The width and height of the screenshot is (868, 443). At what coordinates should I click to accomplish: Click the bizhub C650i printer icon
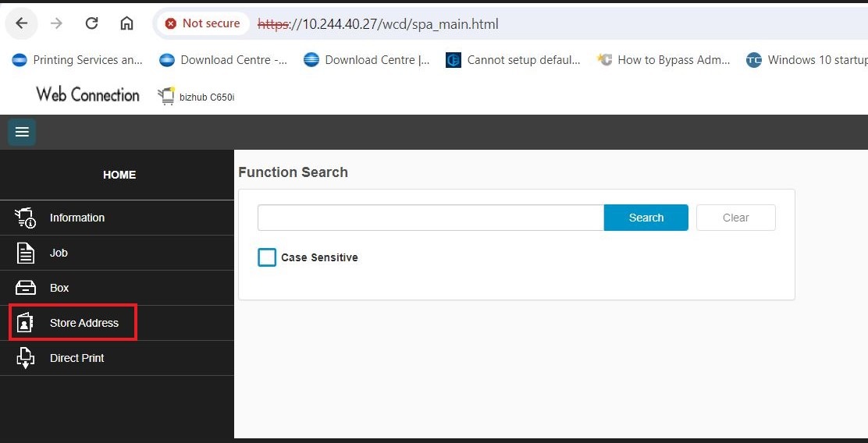166,96
